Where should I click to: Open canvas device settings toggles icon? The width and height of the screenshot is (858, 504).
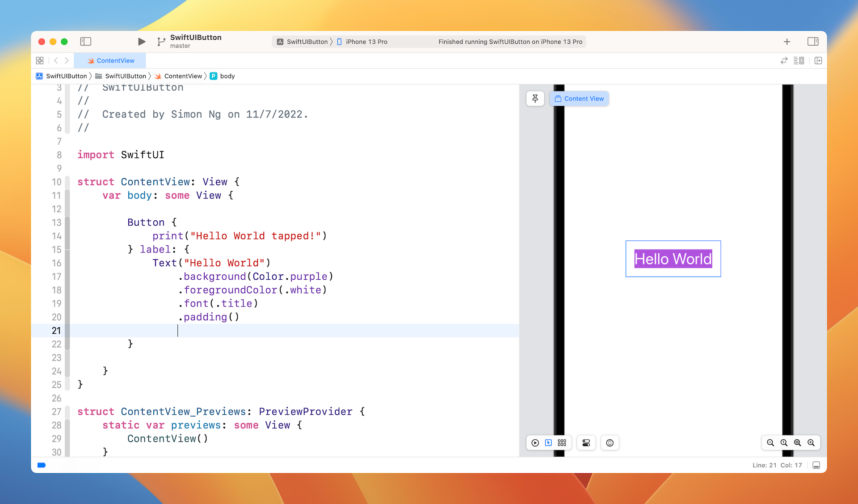point(586,443)
